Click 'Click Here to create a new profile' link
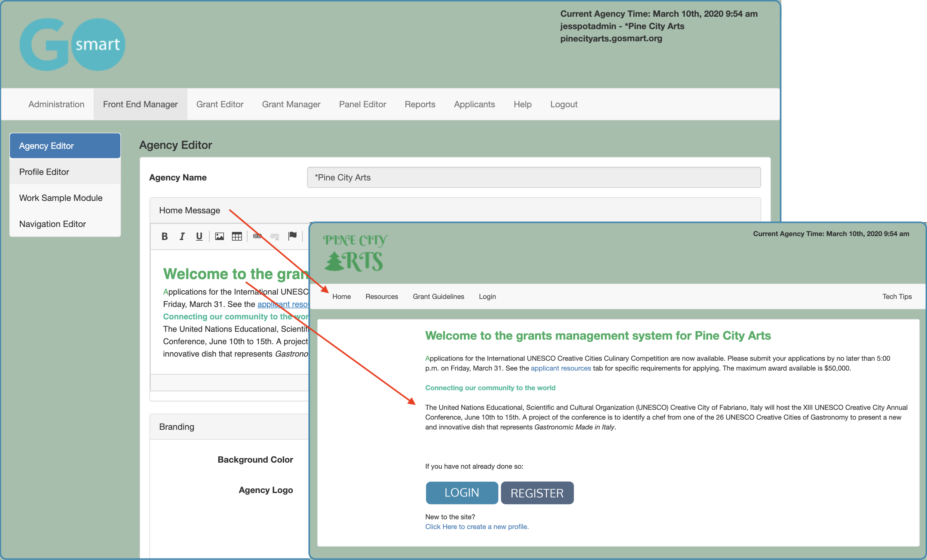 (x=477, y=527)
